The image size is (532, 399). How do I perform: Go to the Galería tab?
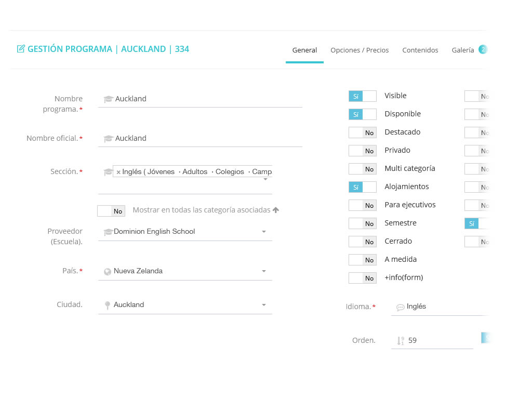pos(462,50)
